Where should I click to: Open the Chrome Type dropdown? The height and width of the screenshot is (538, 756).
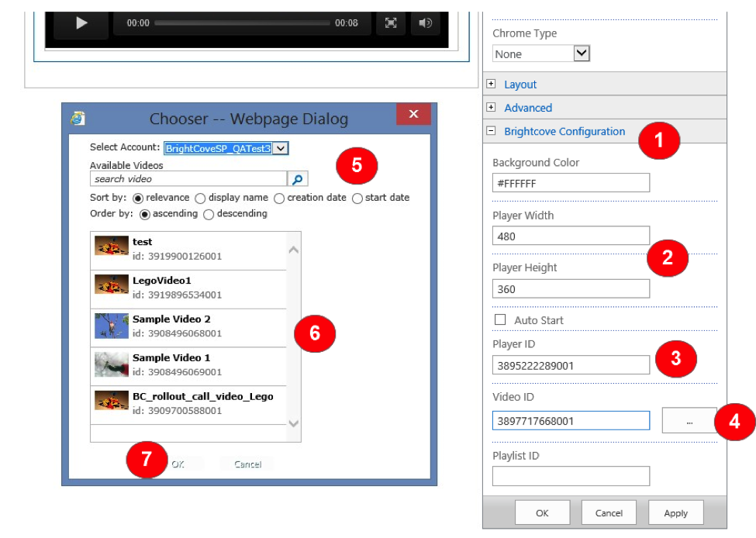pyautogui.click(x=582, y=53)
